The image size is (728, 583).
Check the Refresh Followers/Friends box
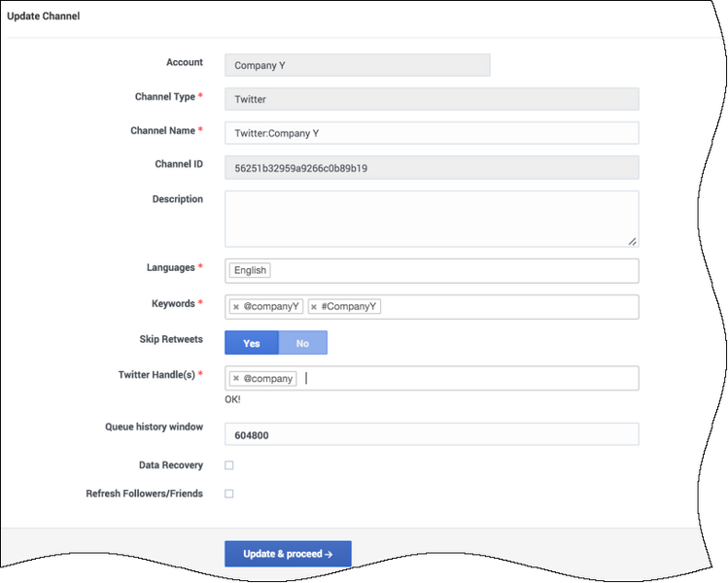(x=228, y=494)
